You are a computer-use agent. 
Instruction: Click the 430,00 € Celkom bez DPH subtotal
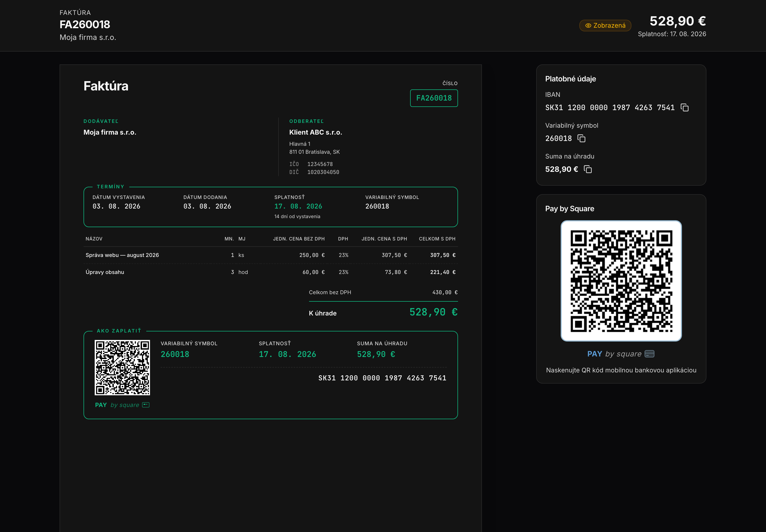pos(445,292)
